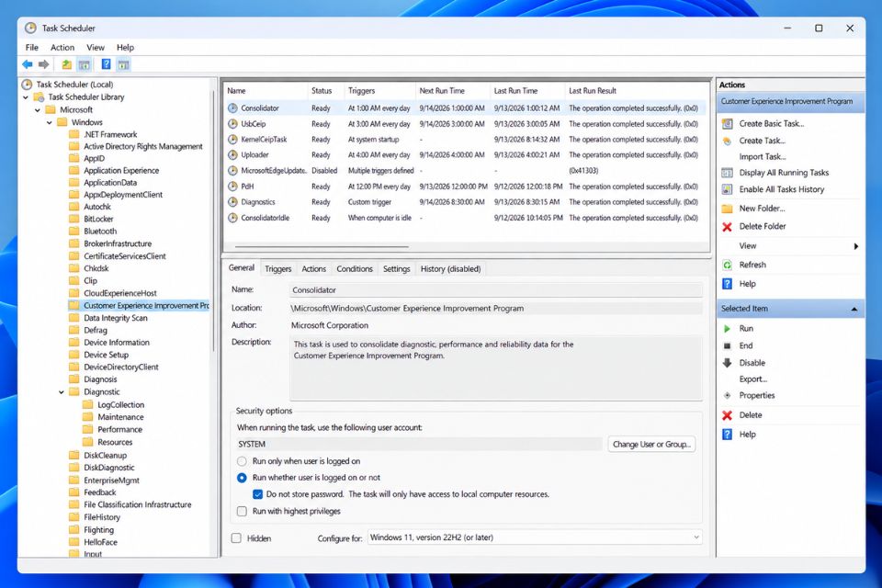Switch to the Conditions tab
This screenshot has height=588, width=882.
355,269
